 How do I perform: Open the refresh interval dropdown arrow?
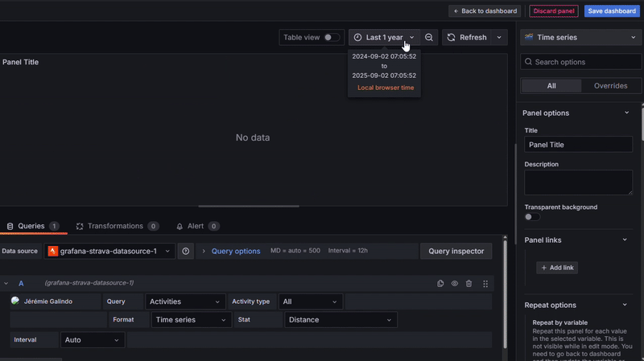tap(499, 37)
